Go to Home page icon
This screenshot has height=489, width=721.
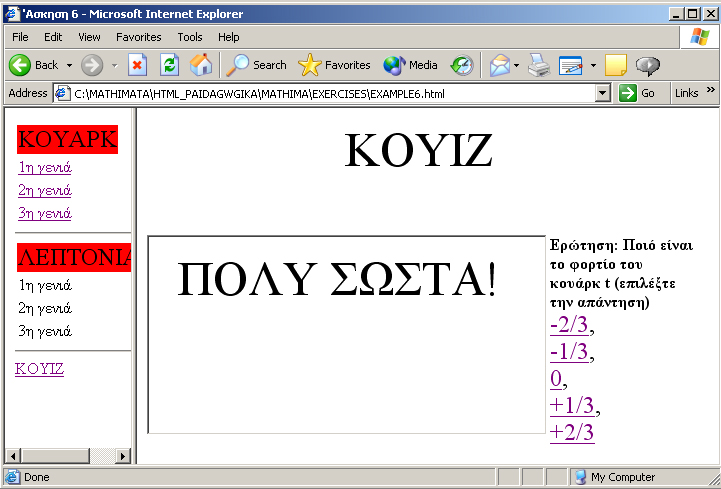click(201, 65)
